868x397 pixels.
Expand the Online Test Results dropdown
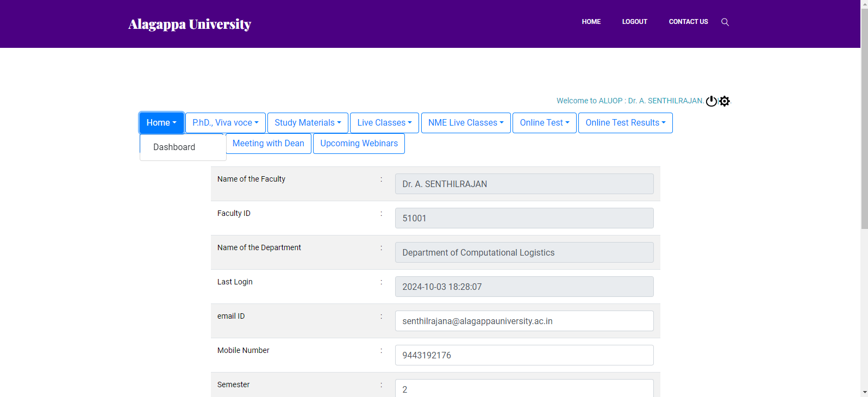tap(625, 123)
